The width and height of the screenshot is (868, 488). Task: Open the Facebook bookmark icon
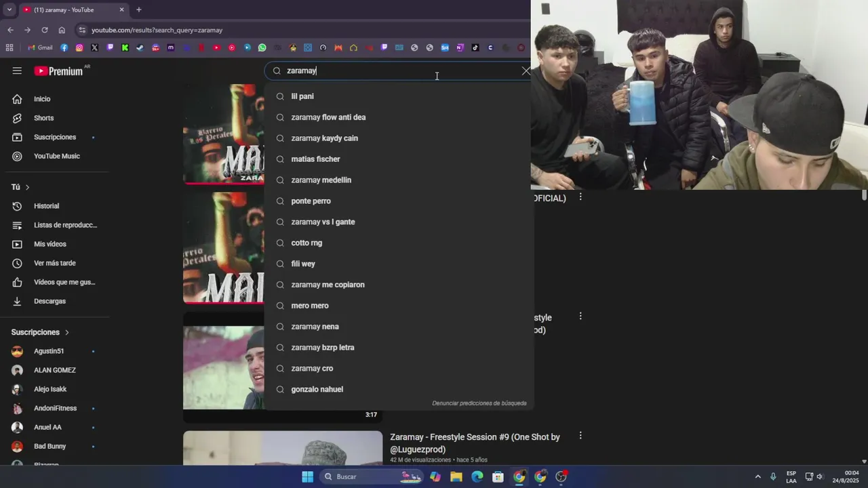(64, 47)
